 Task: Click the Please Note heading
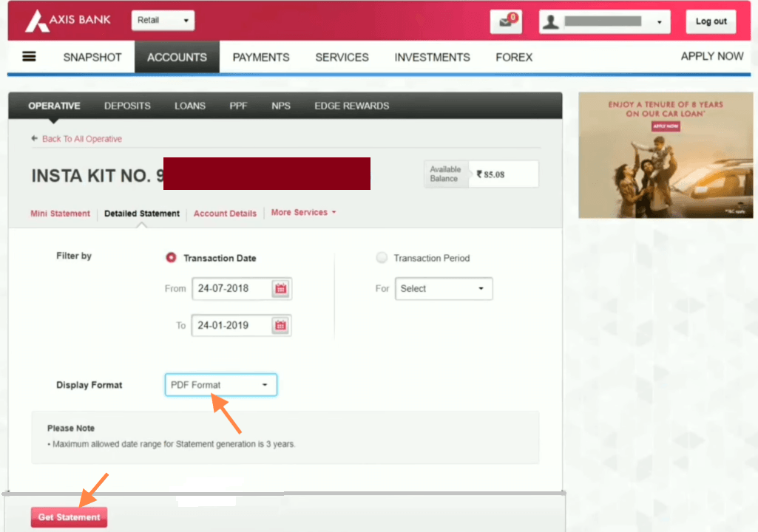71,428
